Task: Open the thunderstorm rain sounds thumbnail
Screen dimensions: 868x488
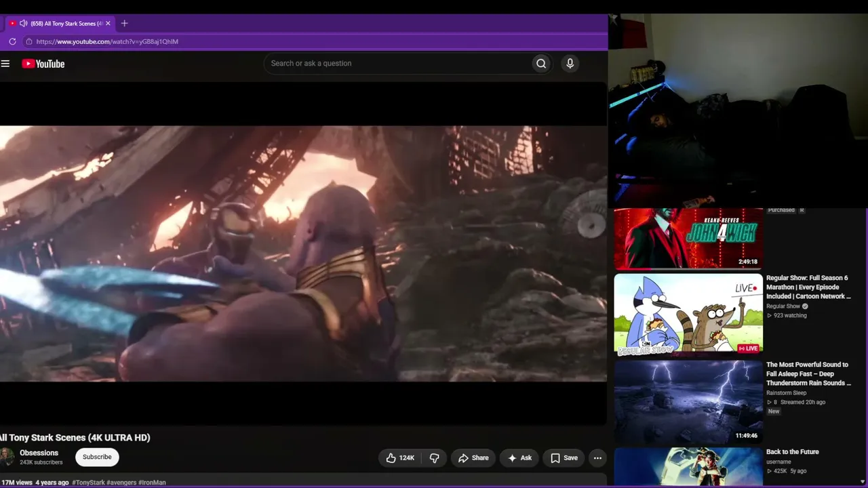Action: [688, 402]
